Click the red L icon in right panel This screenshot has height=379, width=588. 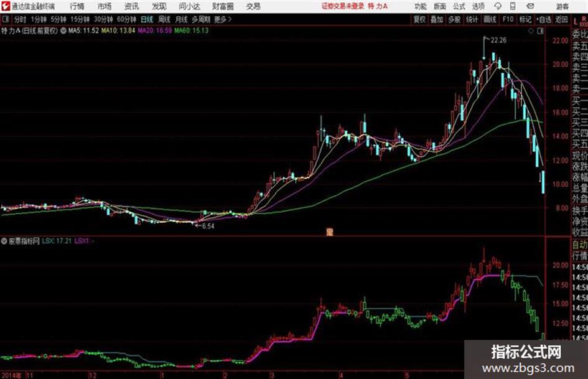point(576,22)
